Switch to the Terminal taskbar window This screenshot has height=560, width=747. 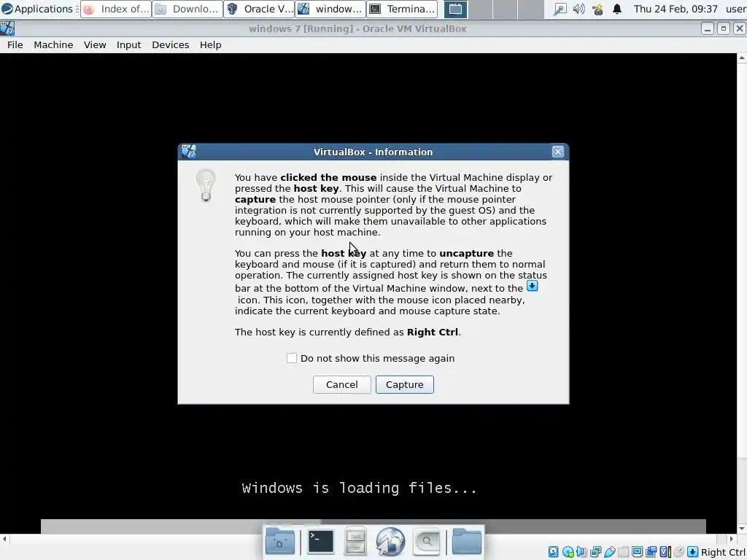402,9
